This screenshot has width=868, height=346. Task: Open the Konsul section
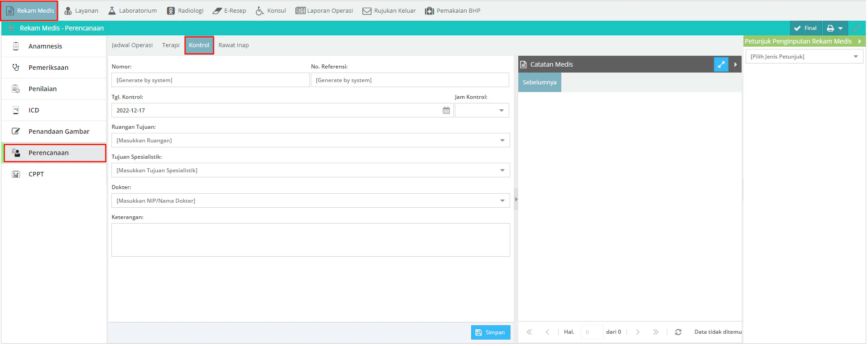[270, 10]
